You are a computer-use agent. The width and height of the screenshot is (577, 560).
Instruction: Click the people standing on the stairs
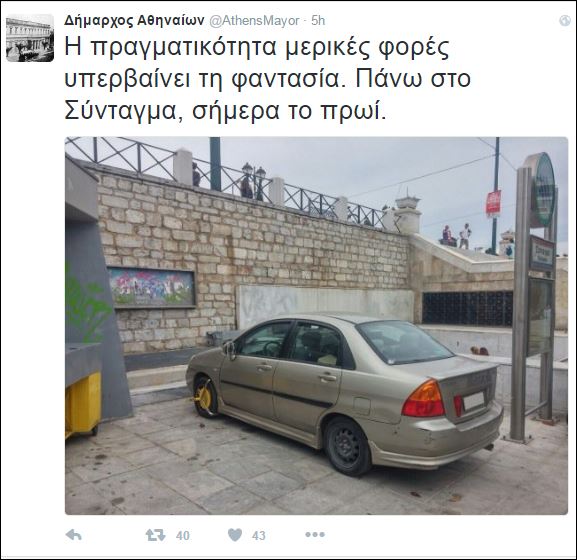point(456,236)
